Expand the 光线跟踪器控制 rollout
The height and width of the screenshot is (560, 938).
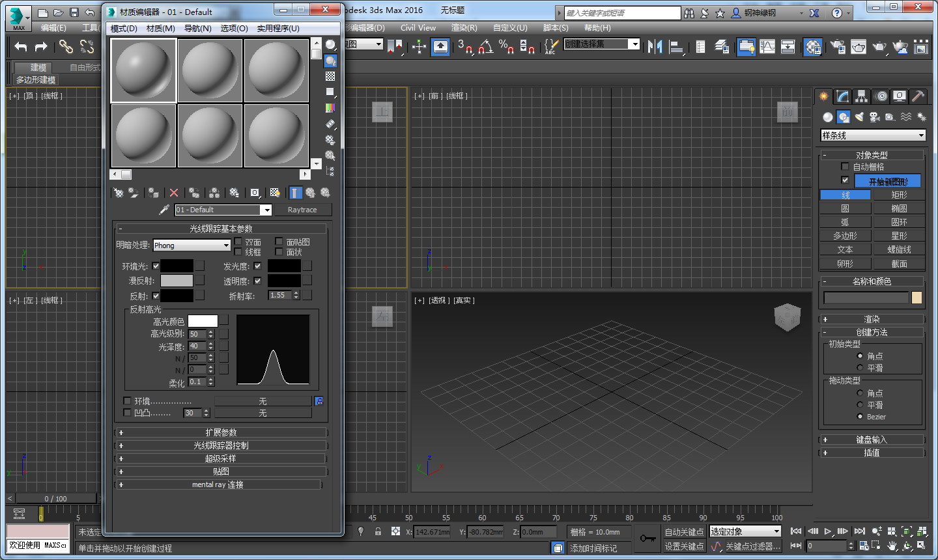coord(221,445)
